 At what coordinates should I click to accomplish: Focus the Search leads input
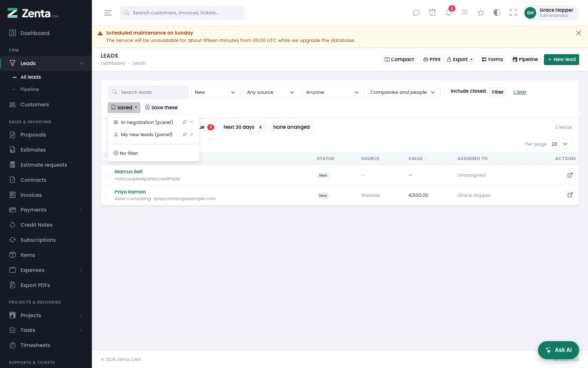[x=148, y=92]
